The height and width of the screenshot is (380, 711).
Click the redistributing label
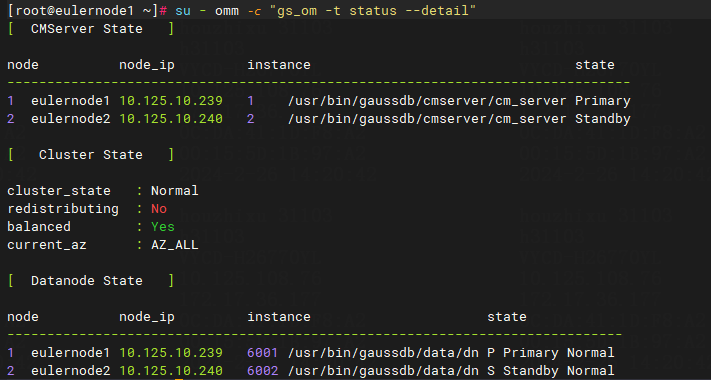[x=63, y=209]
